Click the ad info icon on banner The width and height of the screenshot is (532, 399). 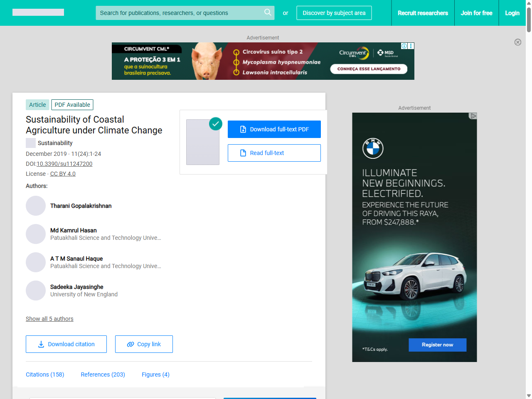(x=404, y=46)
